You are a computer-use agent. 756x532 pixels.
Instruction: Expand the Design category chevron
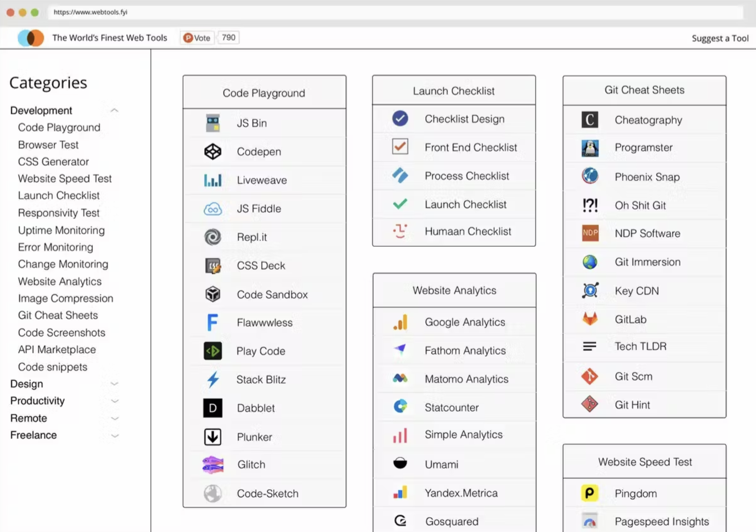click(114, 384)
